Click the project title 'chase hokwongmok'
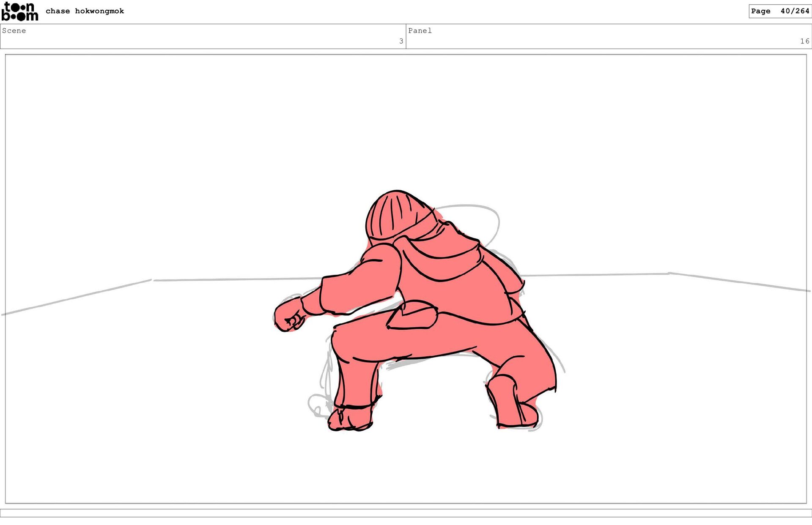Viewport: 812px width, 525px height. (85, 11)
